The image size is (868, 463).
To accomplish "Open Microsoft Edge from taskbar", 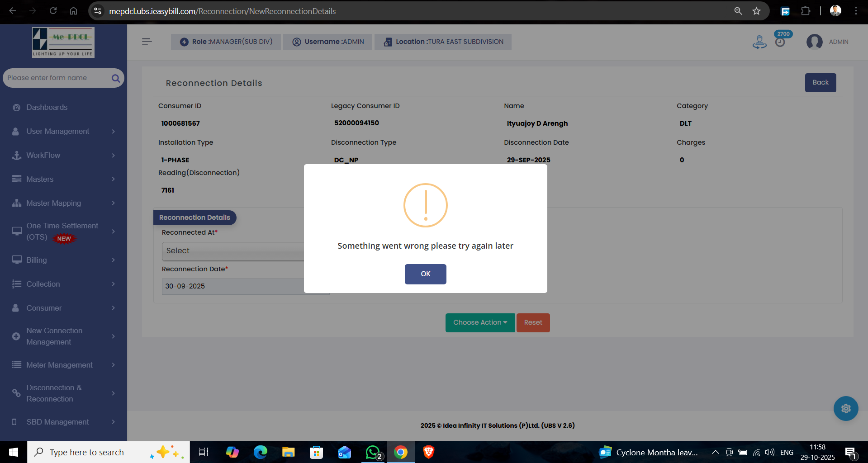I will tap(260, 452).
